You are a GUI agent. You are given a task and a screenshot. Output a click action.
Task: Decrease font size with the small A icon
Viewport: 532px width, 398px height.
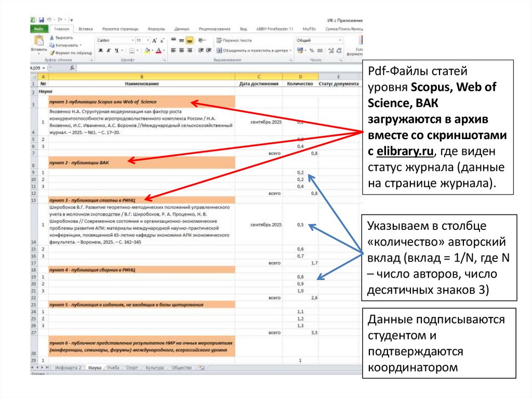coord(162,40)
